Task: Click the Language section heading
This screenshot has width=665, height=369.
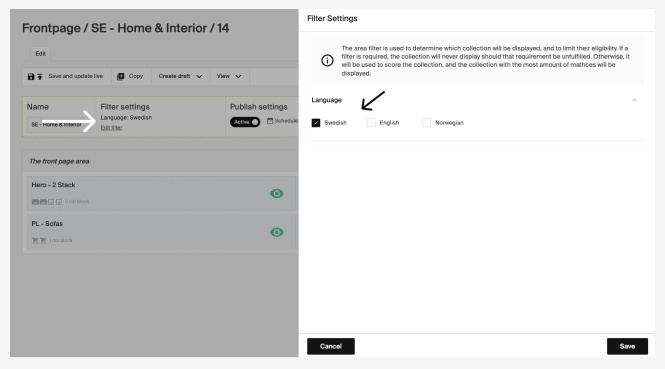Action: coord(327,100)
